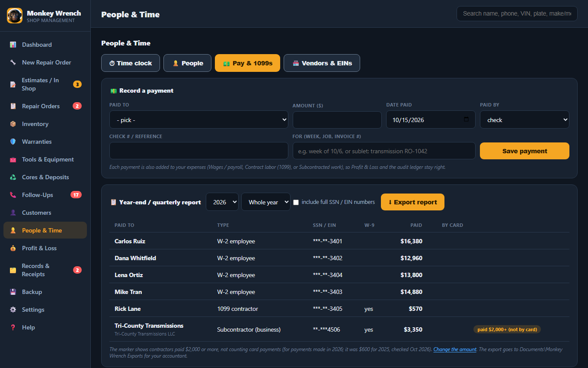Click the paid $2,000+ (not by card) marker
Image resolution: width=588 pixels, height=368 pixels.
[x=507, y=329]
